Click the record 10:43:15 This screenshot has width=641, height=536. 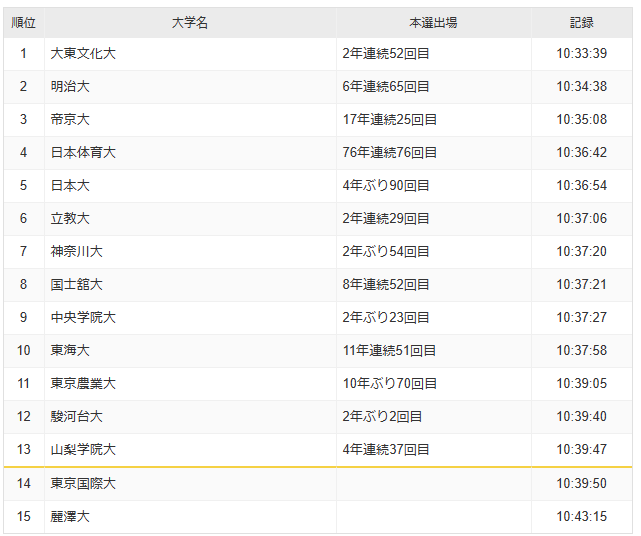coord(582,517)
